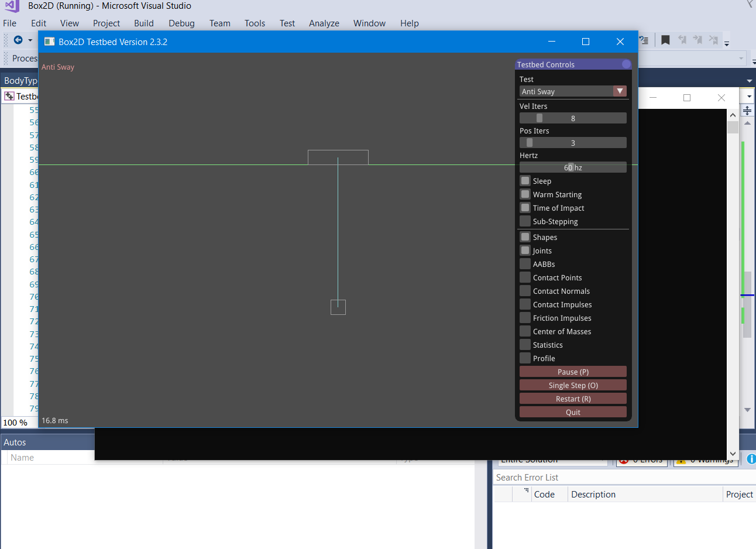Click the next bookmark icon

point(697,39)
